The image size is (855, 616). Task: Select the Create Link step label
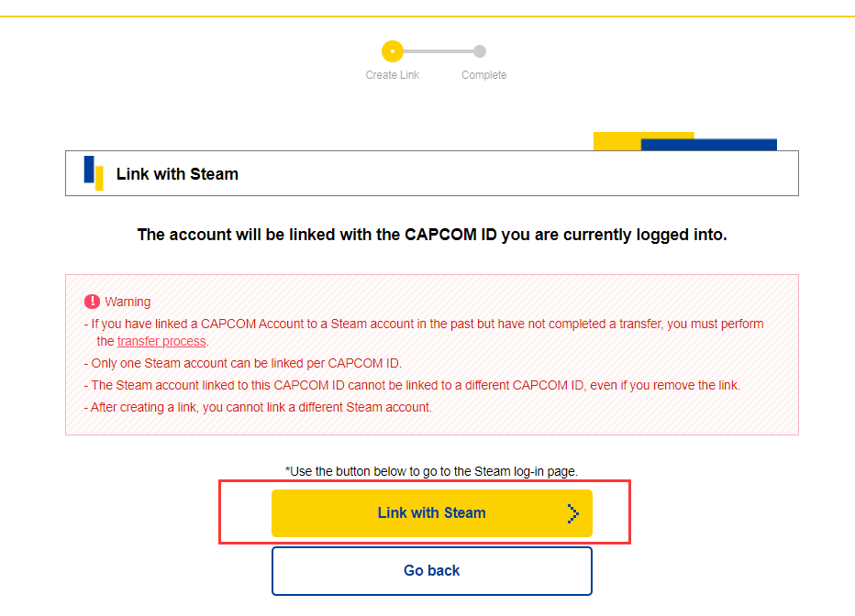tap(392, 75)
